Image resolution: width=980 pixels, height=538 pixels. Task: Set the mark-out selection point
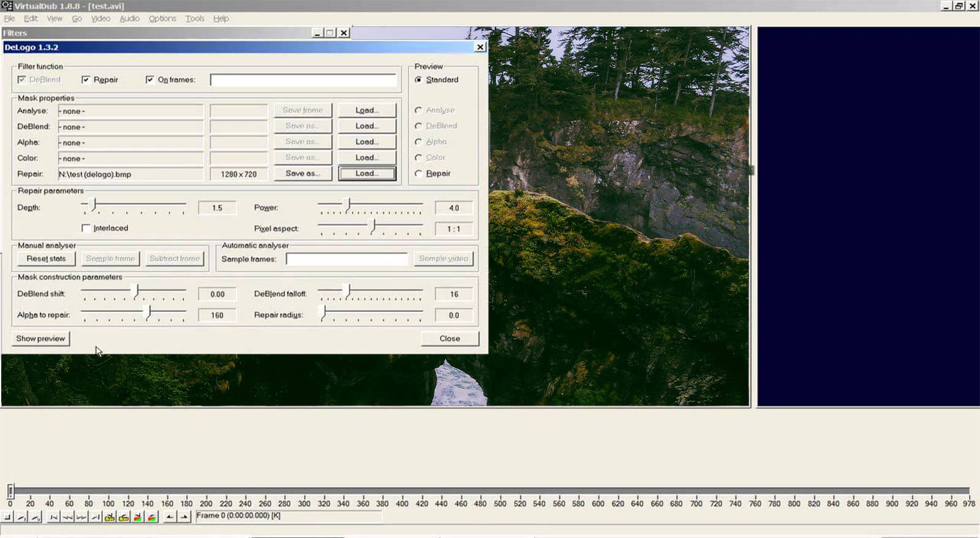pos(184,517)
